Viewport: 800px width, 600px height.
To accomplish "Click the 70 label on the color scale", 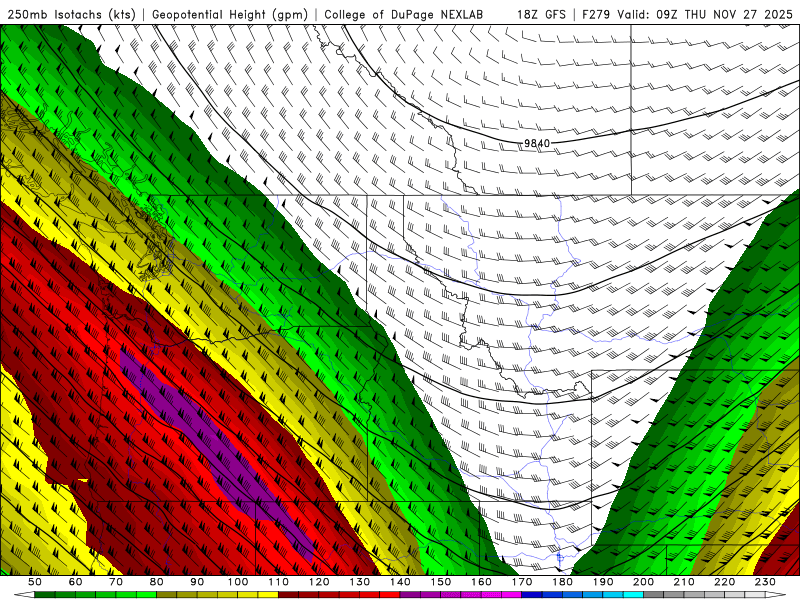I will (116, 582).
